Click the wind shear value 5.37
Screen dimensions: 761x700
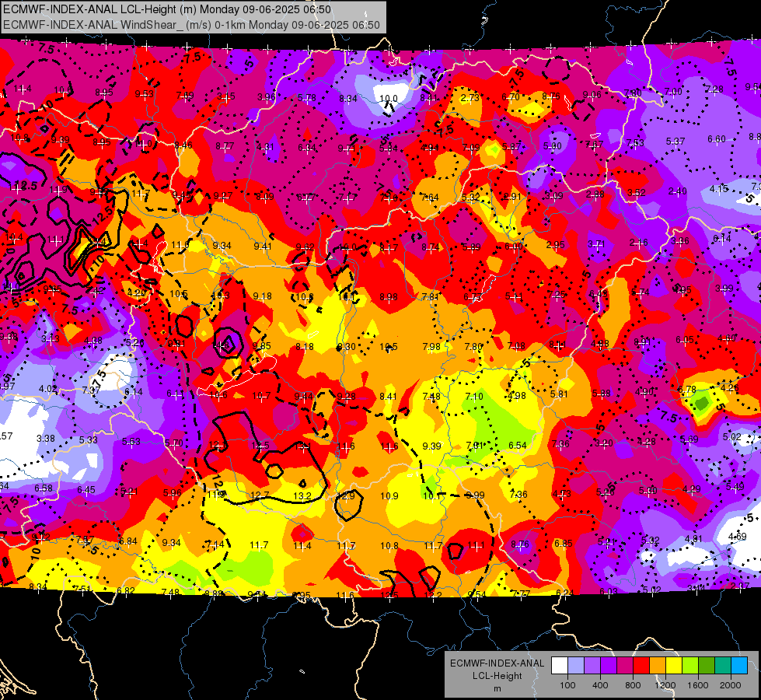[675, 141]
